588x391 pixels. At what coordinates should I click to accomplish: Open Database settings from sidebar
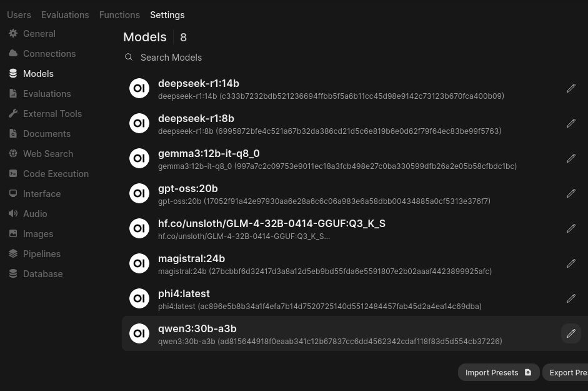[x=42, y=273]
